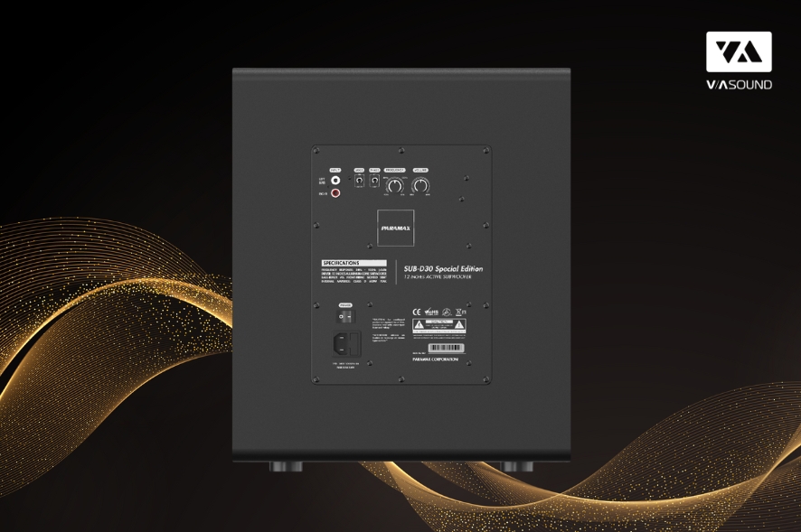Image resolution: width=801 pixels, height=532 pixels.
Task: Click the VIASOUND brand name text
Action: (739, 85)
